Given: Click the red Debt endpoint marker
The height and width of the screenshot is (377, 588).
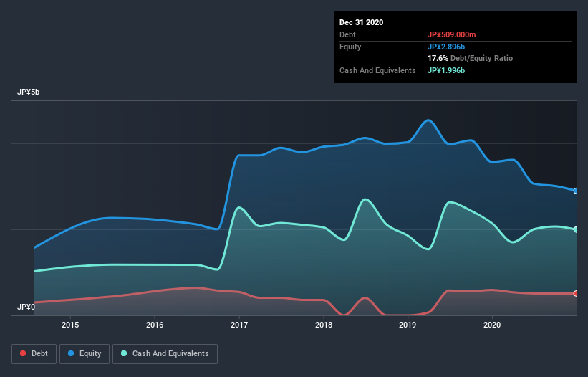Looking at the screenshot, I should [x=576, y=293].
